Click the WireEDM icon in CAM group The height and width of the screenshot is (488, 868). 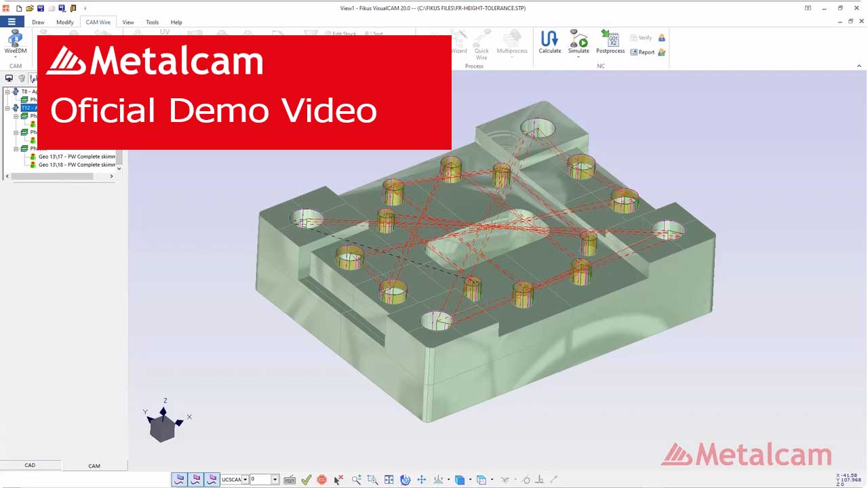15,42
